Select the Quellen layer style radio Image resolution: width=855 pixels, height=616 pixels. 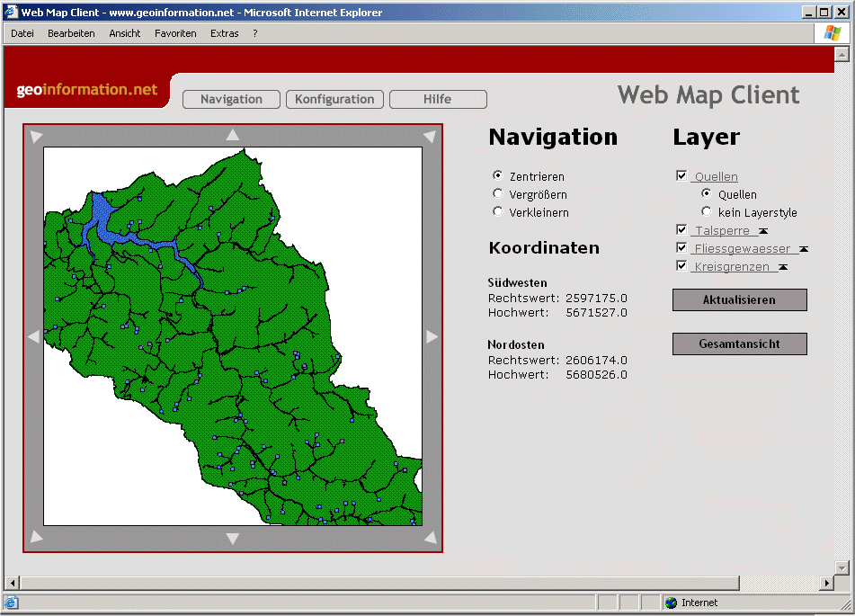[x=706, y=193]
